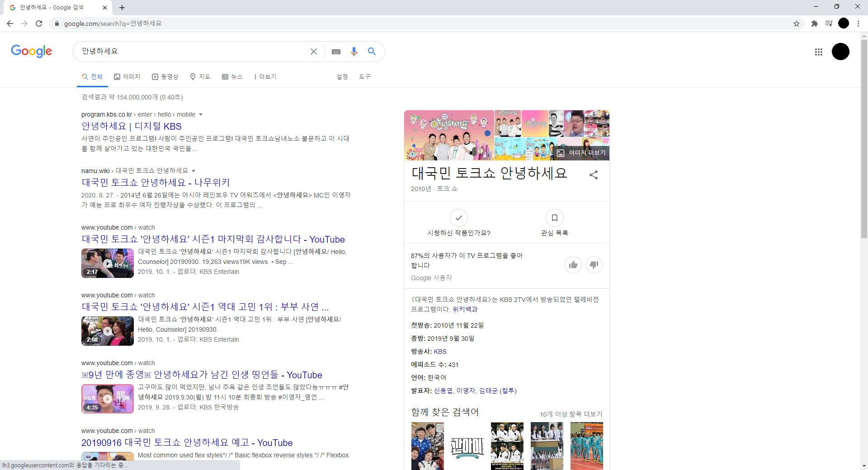
Task: Clear the search box with X icon
Action: 313,52
